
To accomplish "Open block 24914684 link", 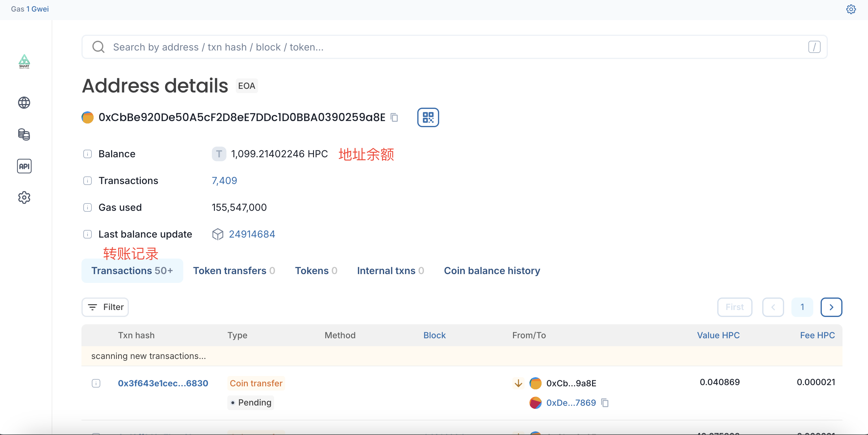I will pyautogui.click(x=252, y=234).
